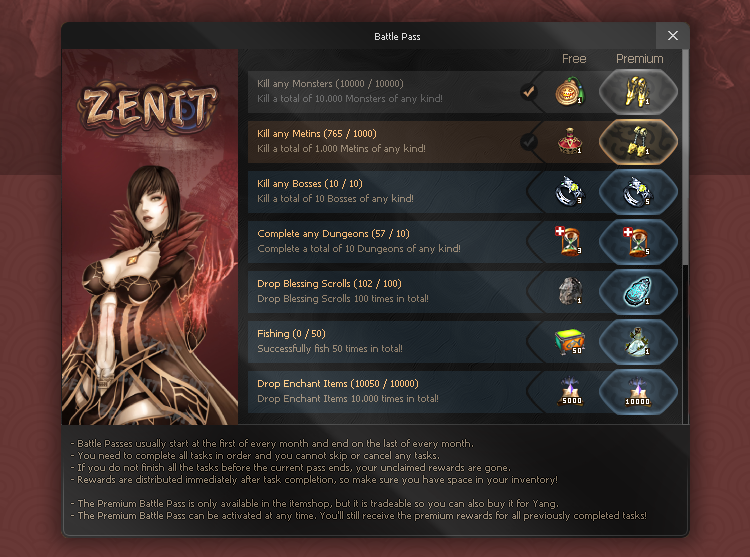Select the premium white bottle Fishing reward
The image size is (750, 557).
coord(638,341)
